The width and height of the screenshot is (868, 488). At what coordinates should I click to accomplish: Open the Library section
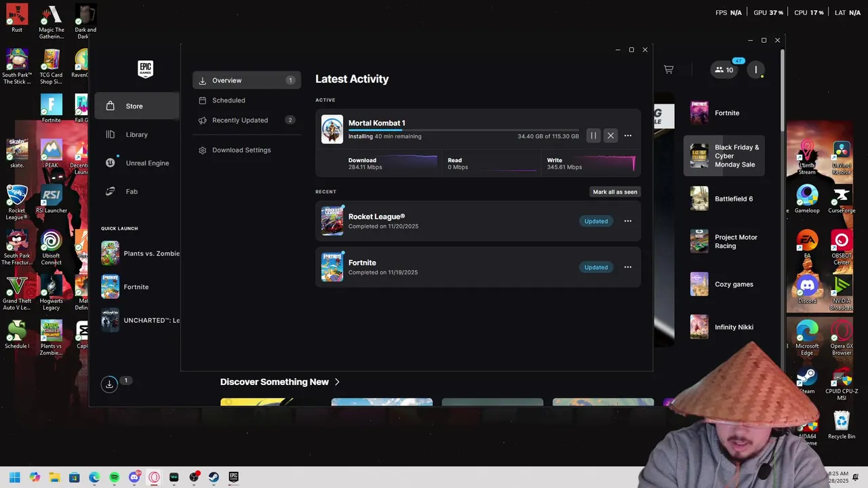(137, 134)
